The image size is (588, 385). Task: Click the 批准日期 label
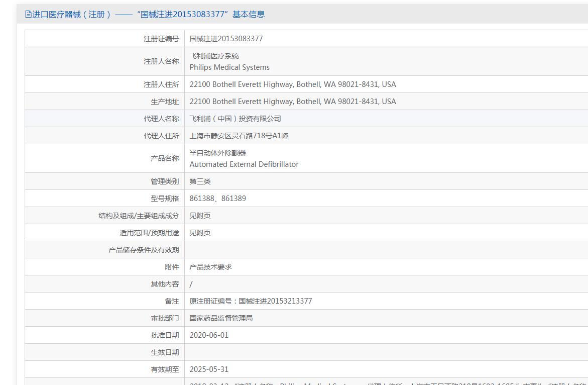[165, 335]
